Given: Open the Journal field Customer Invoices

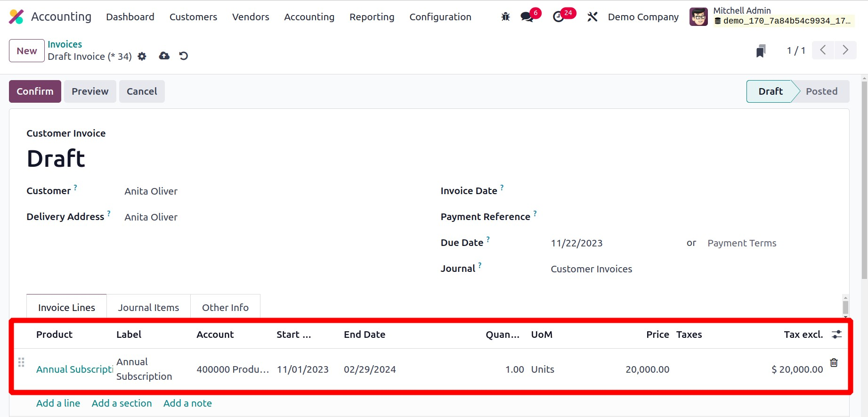Looking at the screenshot, I should [591, 269].
